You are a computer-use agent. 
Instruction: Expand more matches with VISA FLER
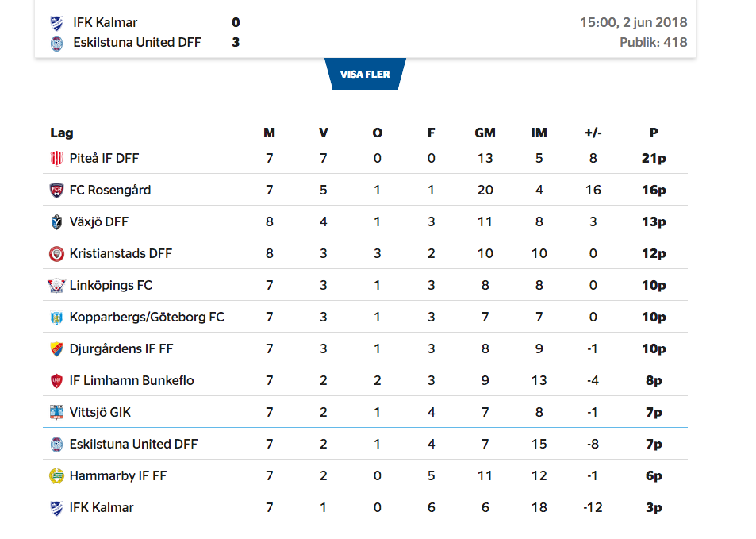point(365,75)
